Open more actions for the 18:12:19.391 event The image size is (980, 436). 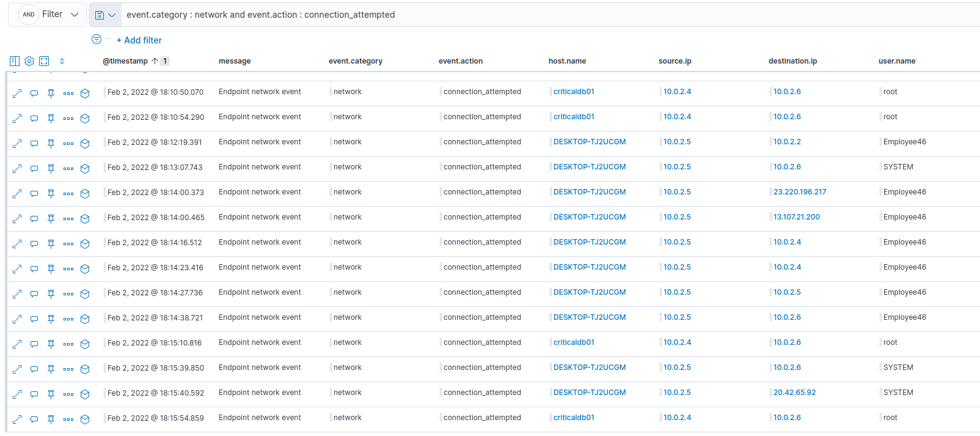pyautogui.click(x=68, y=144)
